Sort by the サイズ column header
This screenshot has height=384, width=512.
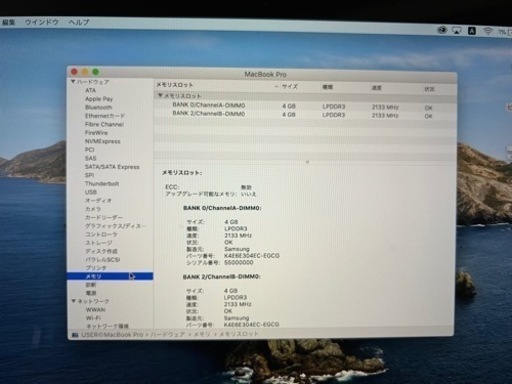(290, 87)
